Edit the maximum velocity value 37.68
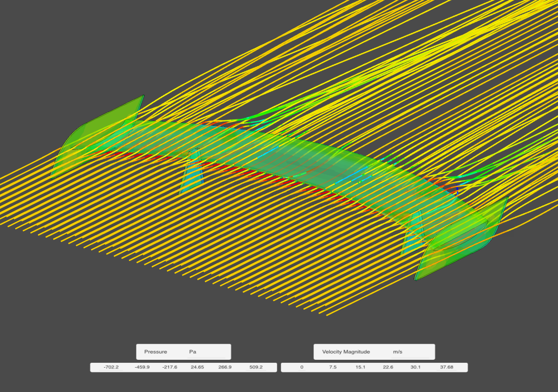 point(447,367)
